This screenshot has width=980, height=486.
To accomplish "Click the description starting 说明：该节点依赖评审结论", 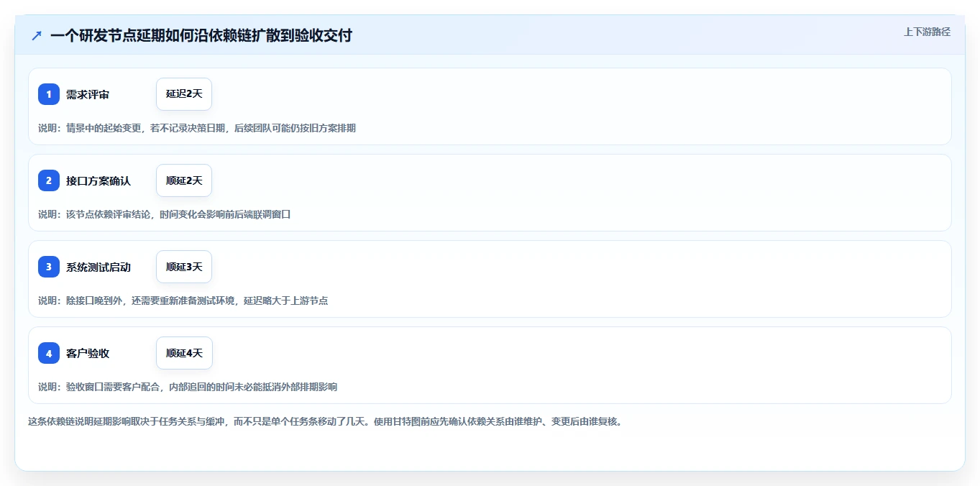I will [x=164, y=214].
